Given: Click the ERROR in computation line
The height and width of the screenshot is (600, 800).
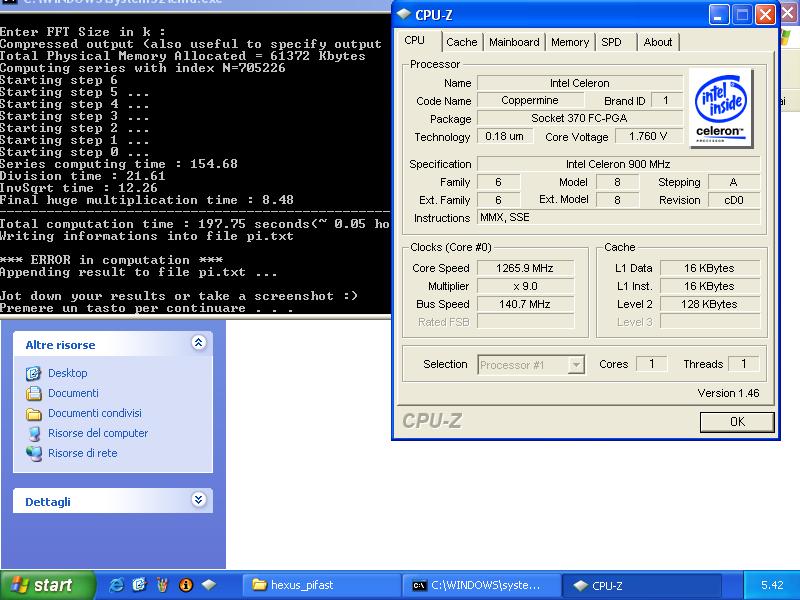Looking at the screenshot, I should [111, 260].
